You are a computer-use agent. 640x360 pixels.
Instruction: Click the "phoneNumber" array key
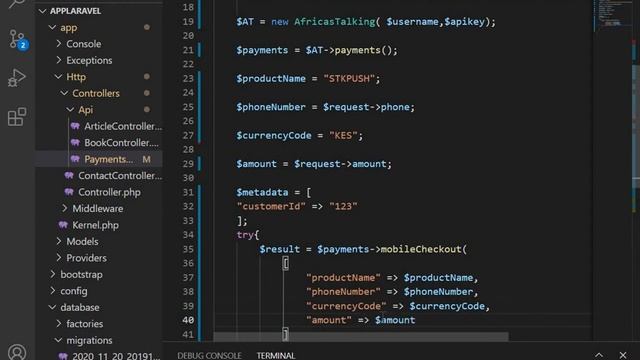click(x=343, y=292)
